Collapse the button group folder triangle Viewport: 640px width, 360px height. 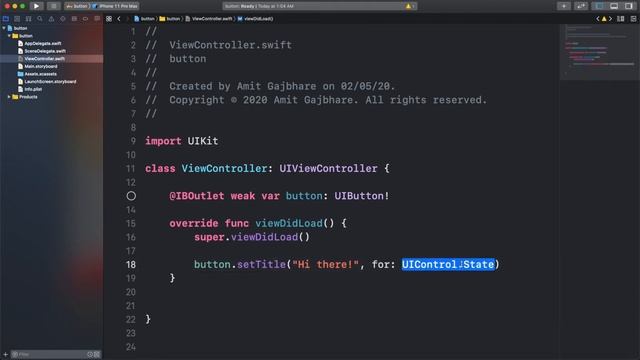coord(9,36)
